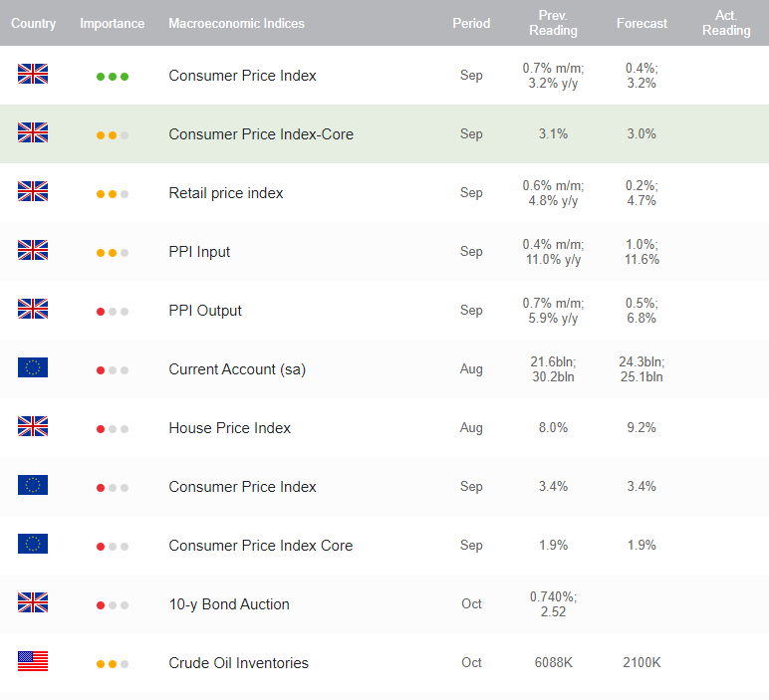The image size is (769, 700).
Task: Open the Retail price index entry
Action: [226, 193]
